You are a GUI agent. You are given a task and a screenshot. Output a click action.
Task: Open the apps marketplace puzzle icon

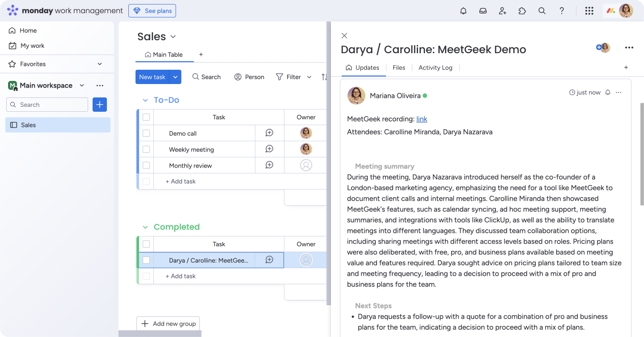[x=522, y=11]
